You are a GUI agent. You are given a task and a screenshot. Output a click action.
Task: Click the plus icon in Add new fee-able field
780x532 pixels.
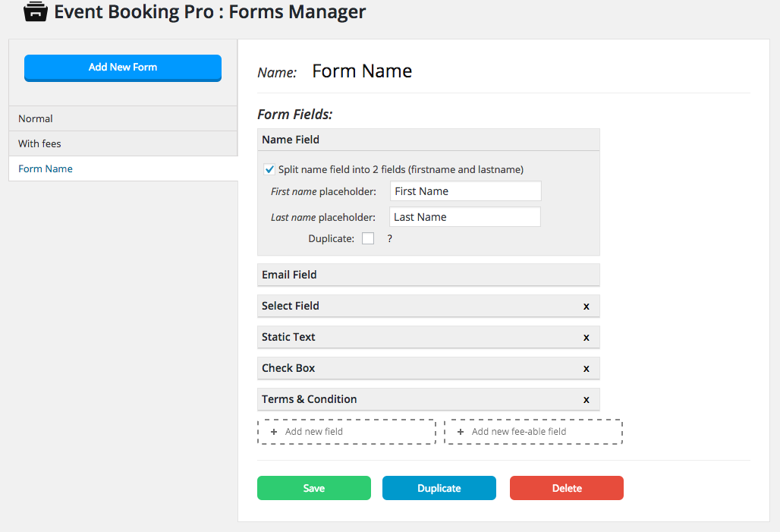coord(460,432)
